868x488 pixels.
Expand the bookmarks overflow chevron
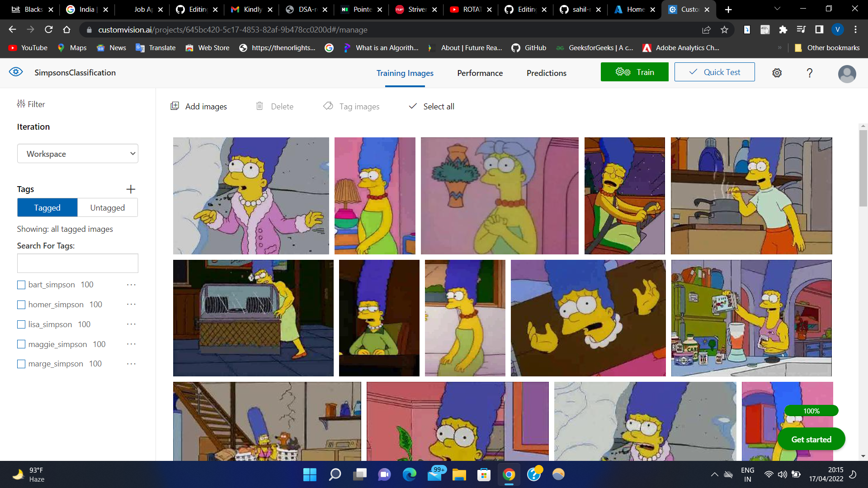point(780,47)
